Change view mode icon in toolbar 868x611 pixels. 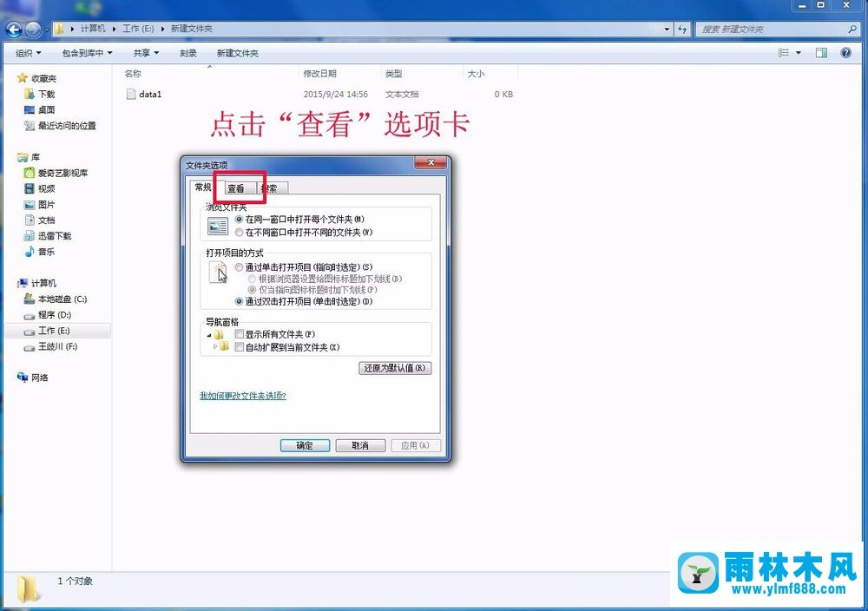[783, 53]
